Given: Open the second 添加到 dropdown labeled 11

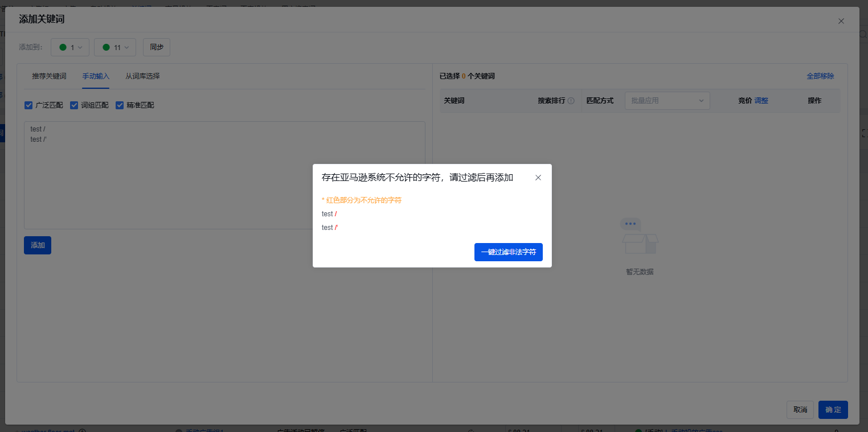Looking at the screenshot, I should tap(114, 47).
